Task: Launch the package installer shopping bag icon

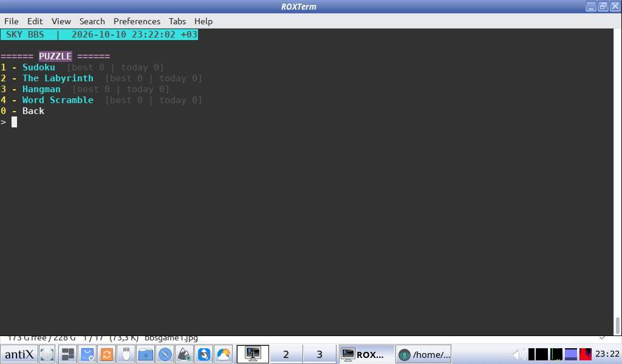Action: (87, 354)
